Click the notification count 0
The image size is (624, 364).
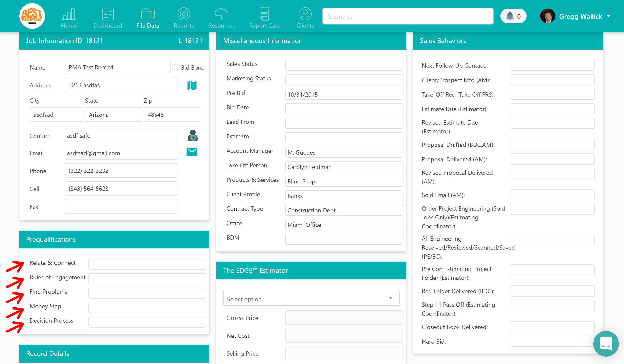pos(519,16)
